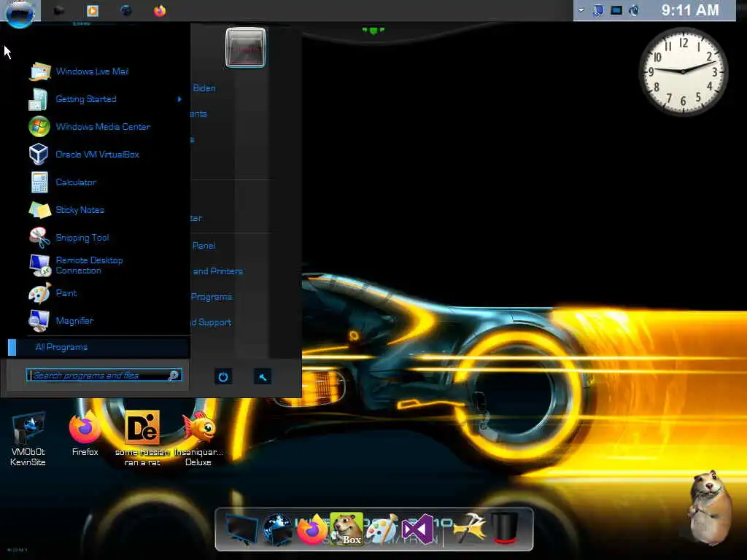Click the Paint palette icon in Start menu
747x560 pixels.
39,293
